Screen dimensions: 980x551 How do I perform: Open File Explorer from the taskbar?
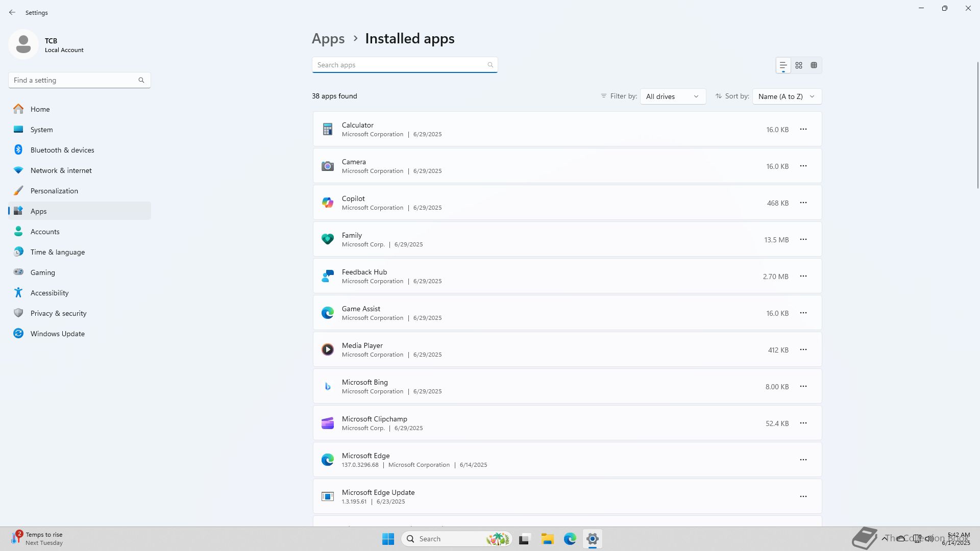[x=547, y=539]
